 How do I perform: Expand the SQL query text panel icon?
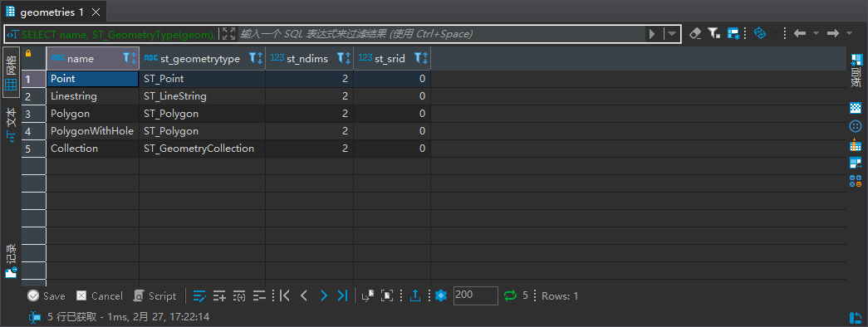tap(228, 34)
